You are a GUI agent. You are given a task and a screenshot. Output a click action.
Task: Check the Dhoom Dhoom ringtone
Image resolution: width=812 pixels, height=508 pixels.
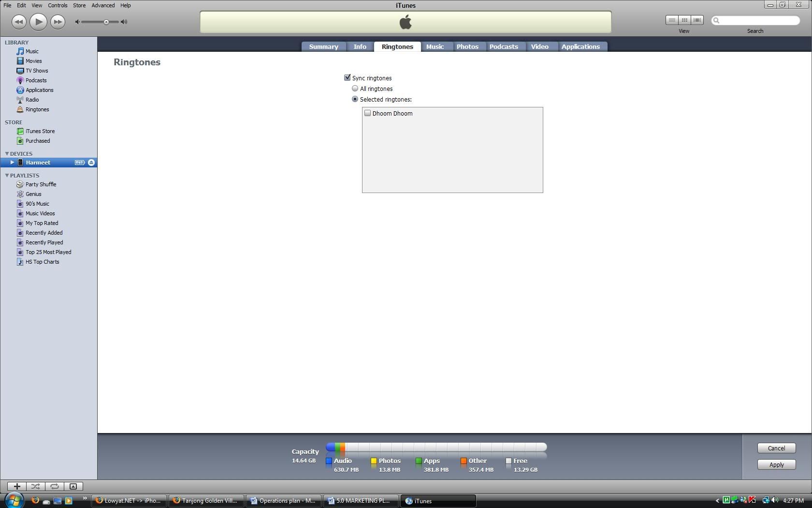point(368,113)
